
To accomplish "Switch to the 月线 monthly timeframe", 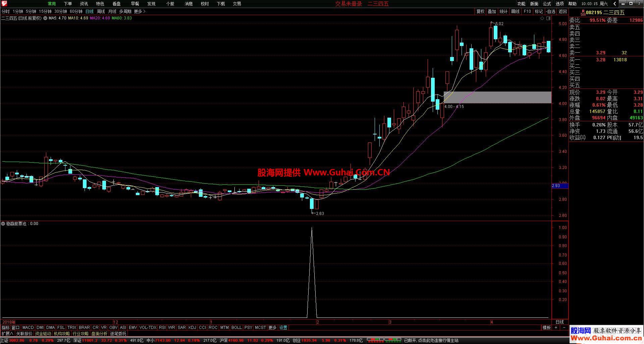I will pyautogui.click(x=112, y=11).
